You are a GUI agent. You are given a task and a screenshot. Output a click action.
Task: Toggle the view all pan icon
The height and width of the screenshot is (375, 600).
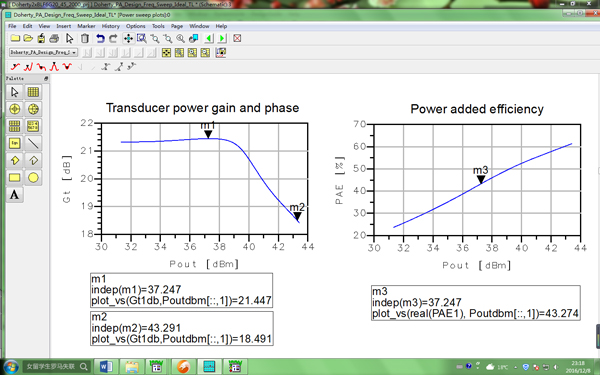coord(128,38)
